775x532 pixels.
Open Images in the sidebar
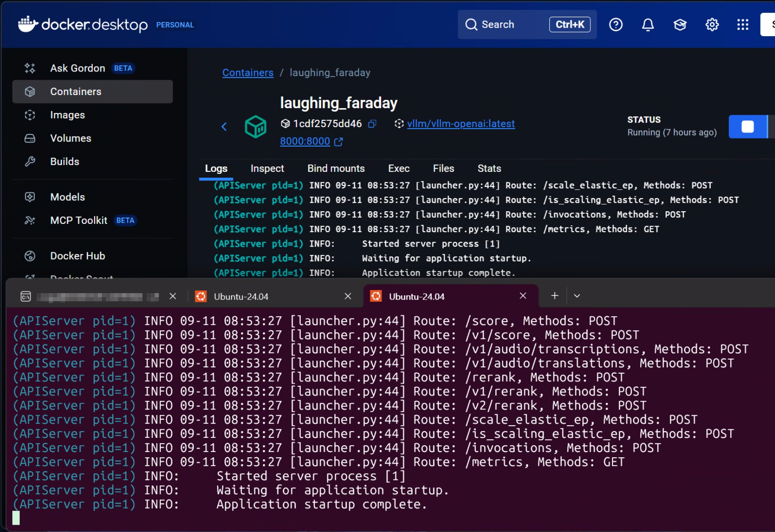pos(92,115)
